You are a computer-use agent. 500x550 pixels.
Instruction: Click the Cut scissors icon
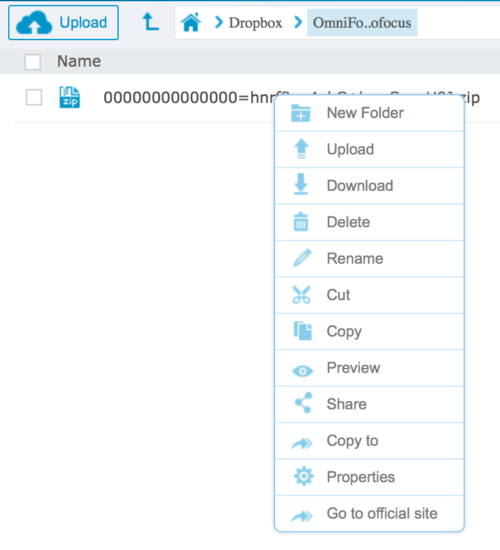coord(301,295)
